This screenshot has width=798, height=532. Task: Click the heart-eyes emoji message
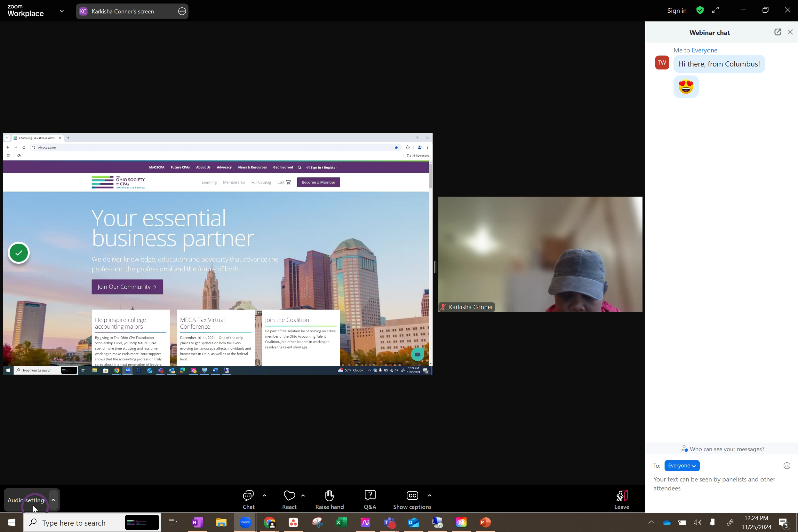tap(686, 87)
